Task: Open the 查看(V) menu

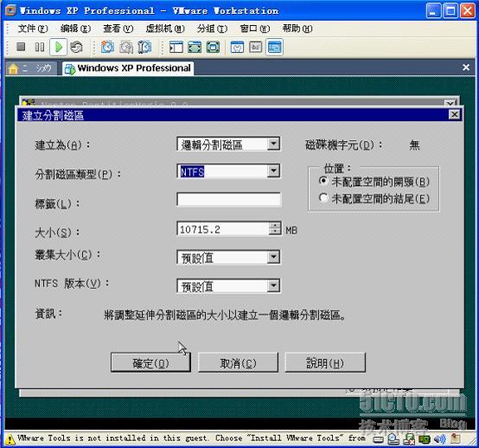Action: [118, 29]
